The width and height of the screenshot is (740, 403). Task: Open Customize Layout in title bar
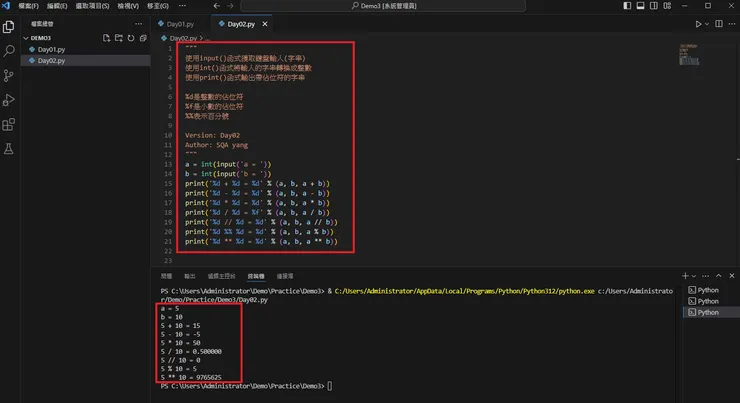(667, 6)
